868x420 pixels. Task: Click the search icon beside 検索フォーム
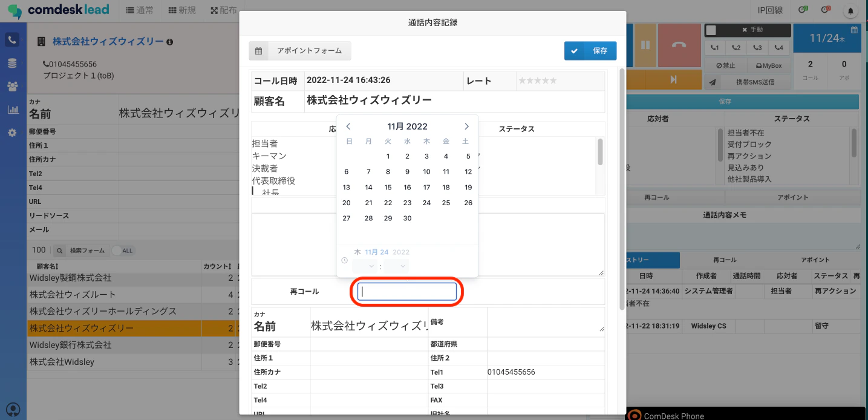coord(60,250)
